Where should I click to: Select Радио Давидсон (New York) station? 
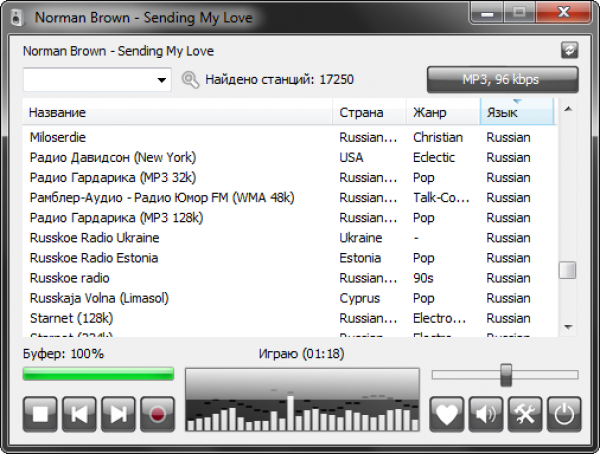(290, 157)
